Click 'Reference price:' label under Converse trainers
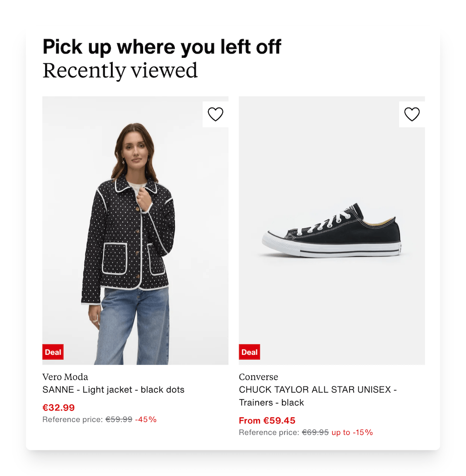466x476 pixels. pos(269,432)
